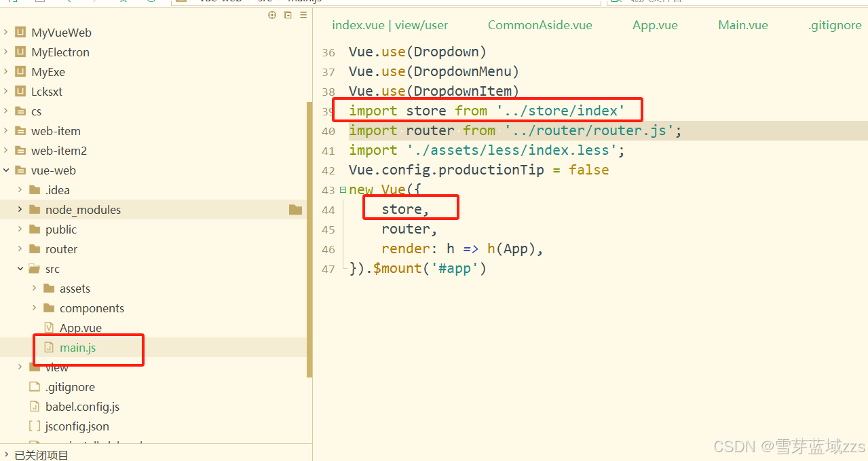Click the public folder icon
The image size is (868, 461).
pyautogui.click(x=35, y=229)
